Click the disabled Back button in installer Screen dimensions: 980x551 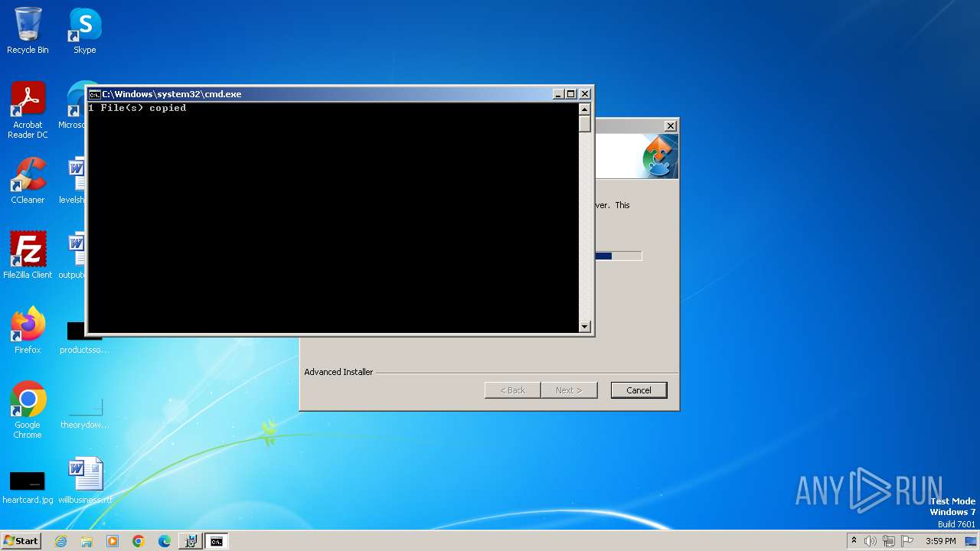pos(513,390)
